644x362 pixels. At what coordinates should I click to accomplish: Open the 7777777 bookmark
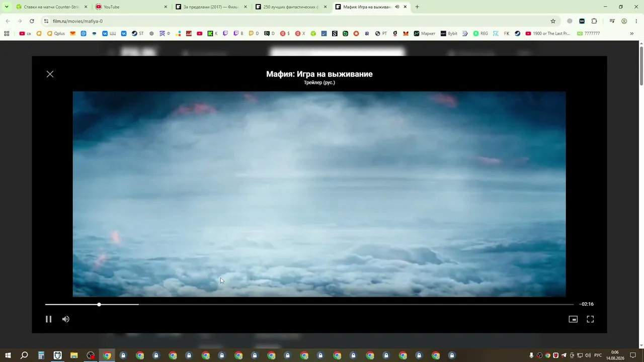[589, 34]
